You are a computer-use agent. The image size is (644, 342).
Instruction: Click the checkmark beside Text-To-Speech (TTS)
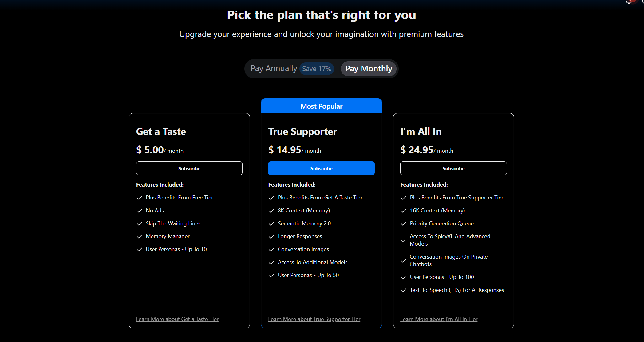point(404,290)
